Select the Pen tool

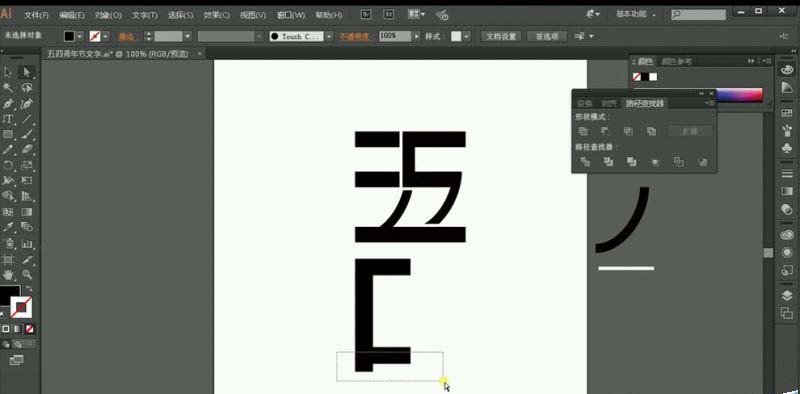(x=8, y=104)
